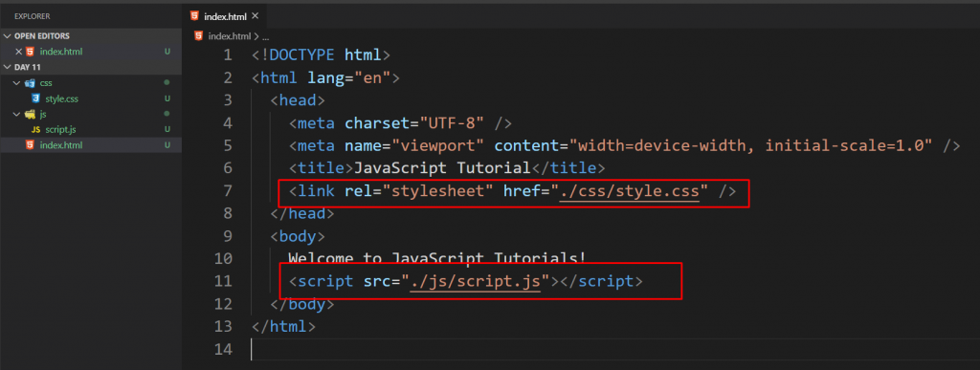Click the closing </head> tag
Viewport: 980px width, 370px height.
point(302,213)
